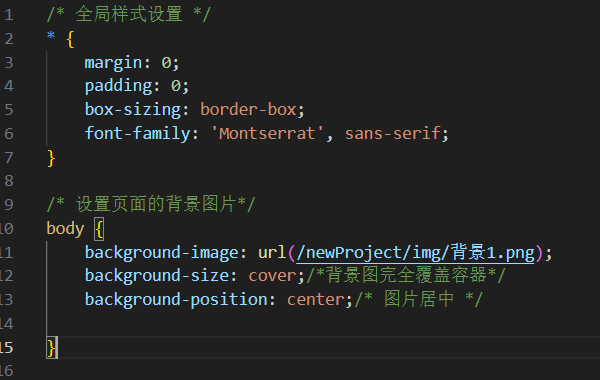
Task: Click the 'center' value
Action: tap(316, 300)
